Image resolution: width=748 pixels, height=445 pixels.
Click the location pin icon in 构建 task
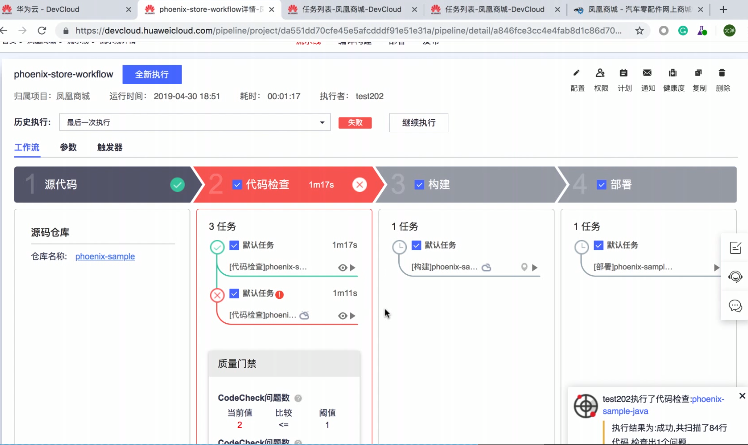click(x=524, y=267)
